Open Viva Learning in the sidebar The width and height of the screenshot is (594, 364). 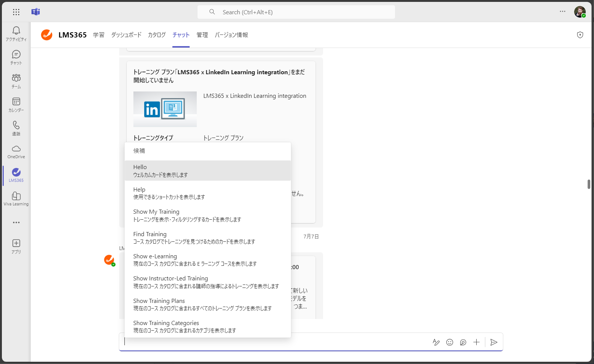point(16,199)
